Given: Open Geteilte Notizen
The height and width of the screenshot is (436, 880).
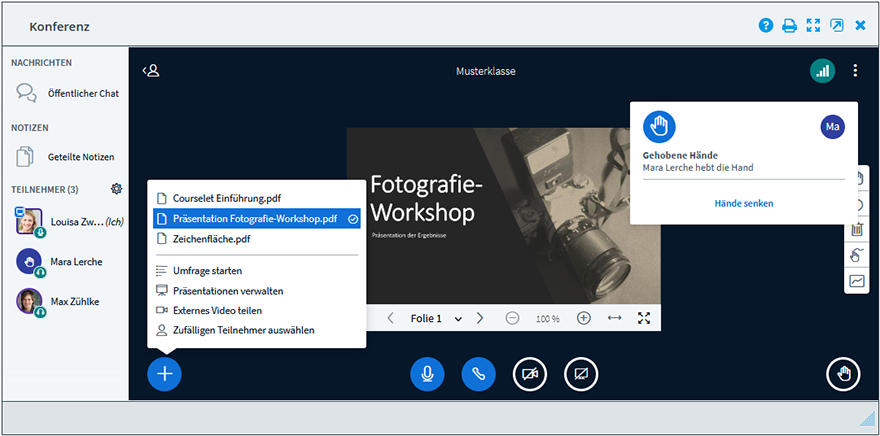Looking at the screenshot, I should point(65,157).
